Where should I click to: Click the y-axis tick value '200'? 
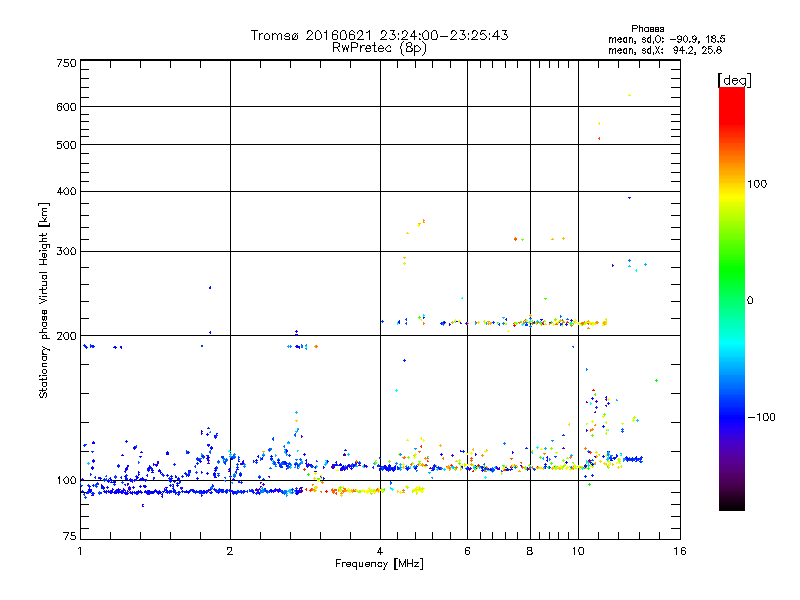tap(67, 336)
